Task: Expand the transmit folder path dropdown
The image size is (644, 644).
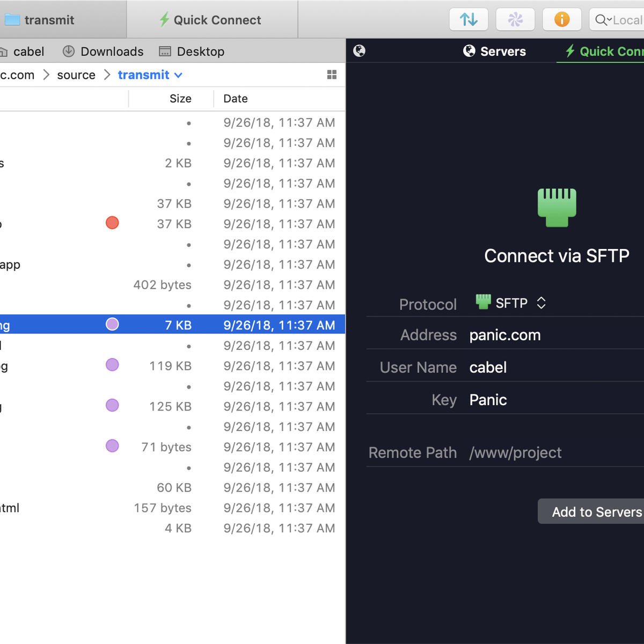Action: coord(178,75)
